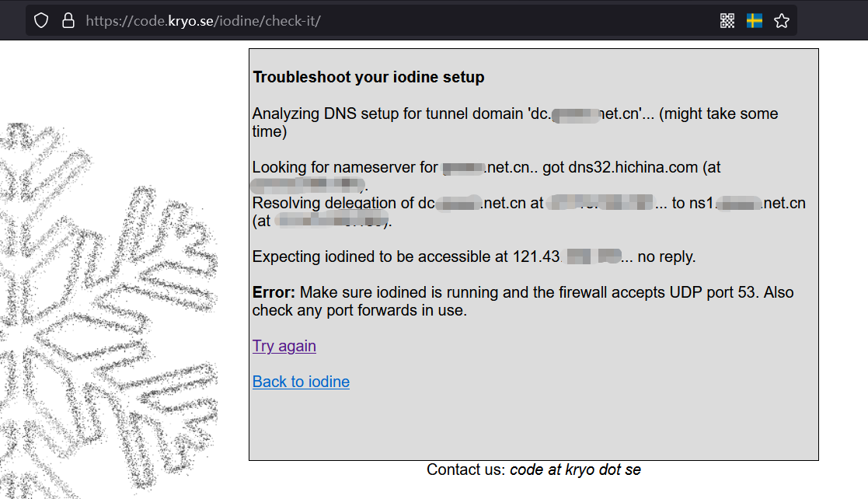
Task: Click the QR code icon in address bar
Action: (727, 21)
